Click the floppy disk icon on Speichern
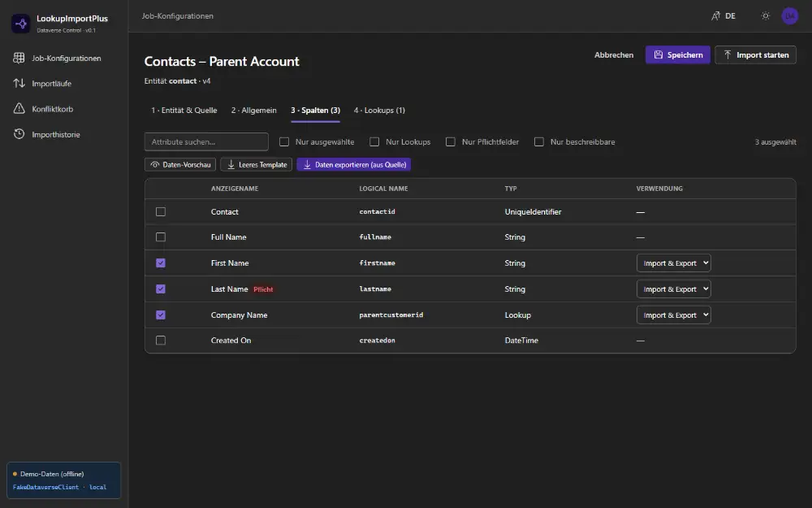The height and width of the screenshot is (508, 812). [659, 54]
